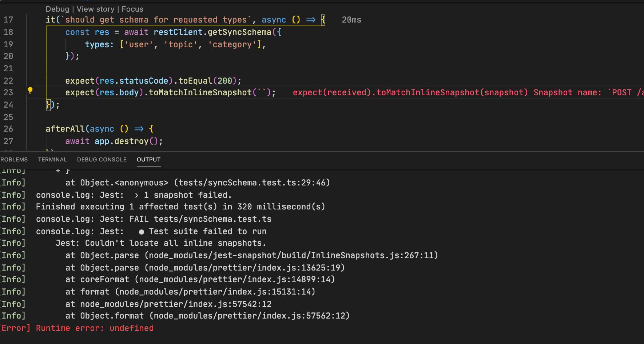Click the 20ms test duration label
644x344 pixels.
coord(351,20)
